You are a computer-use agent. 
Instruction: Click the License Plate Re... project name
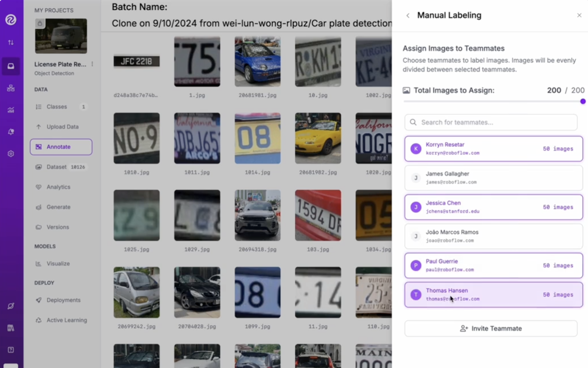click(x=60, y=64)
